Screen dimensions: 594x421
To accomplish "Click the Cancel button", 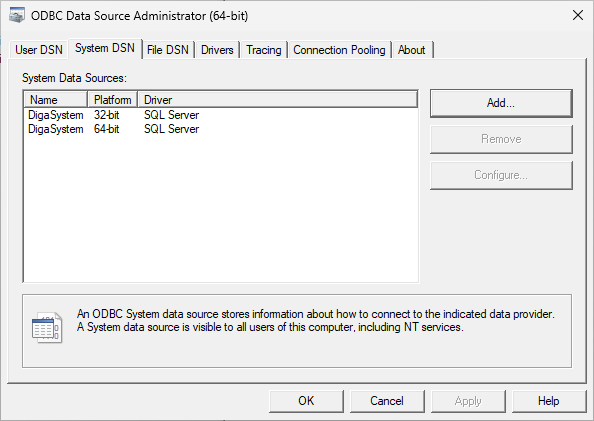I will (x=387, y=401).
